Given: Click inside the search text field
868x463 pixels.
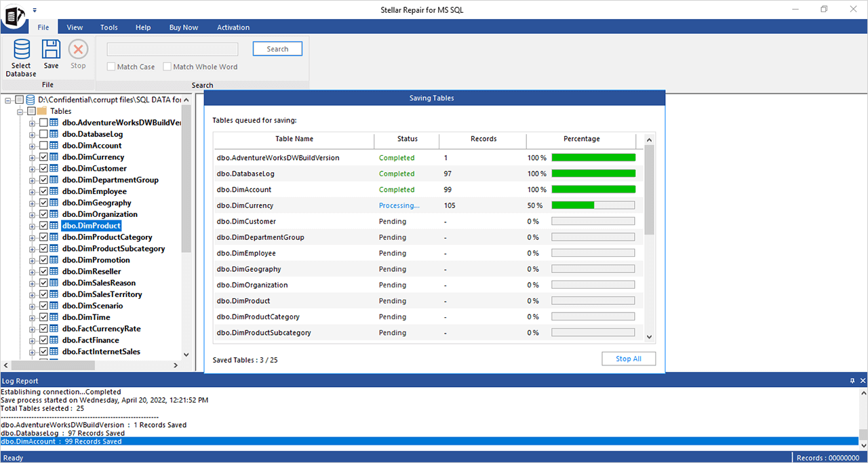Looking at the screenshot, I should 172,49.
